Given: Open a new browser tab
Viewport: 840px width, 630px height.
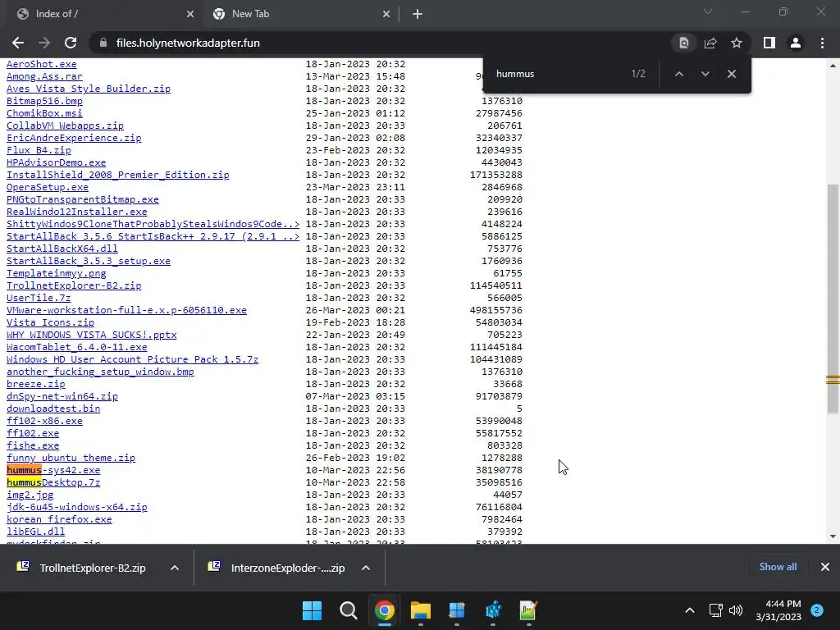Looking at the screenshot, I should click(x=418, y=15).
